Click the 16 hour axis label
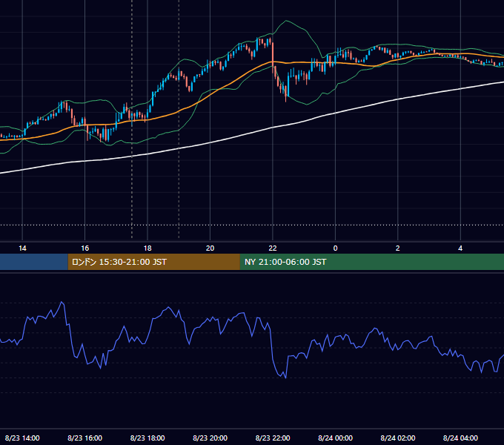This screenshot has height=445, width=504. click(x=84, y=248)
